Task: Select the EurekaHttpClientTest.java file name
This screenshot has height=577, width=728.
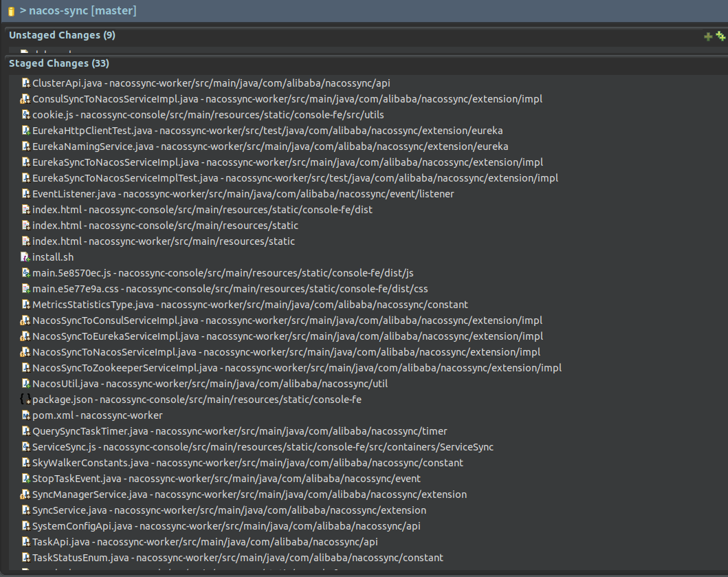Action: (92, 131)
